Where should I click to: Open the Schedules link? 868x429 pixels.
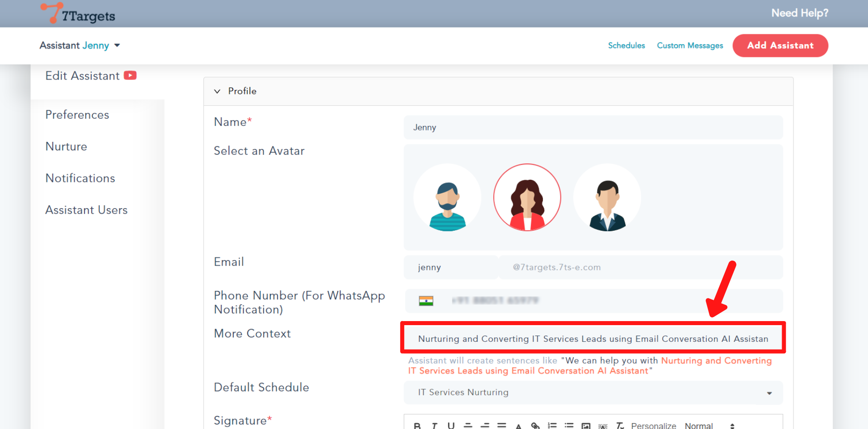click(626, 46)
